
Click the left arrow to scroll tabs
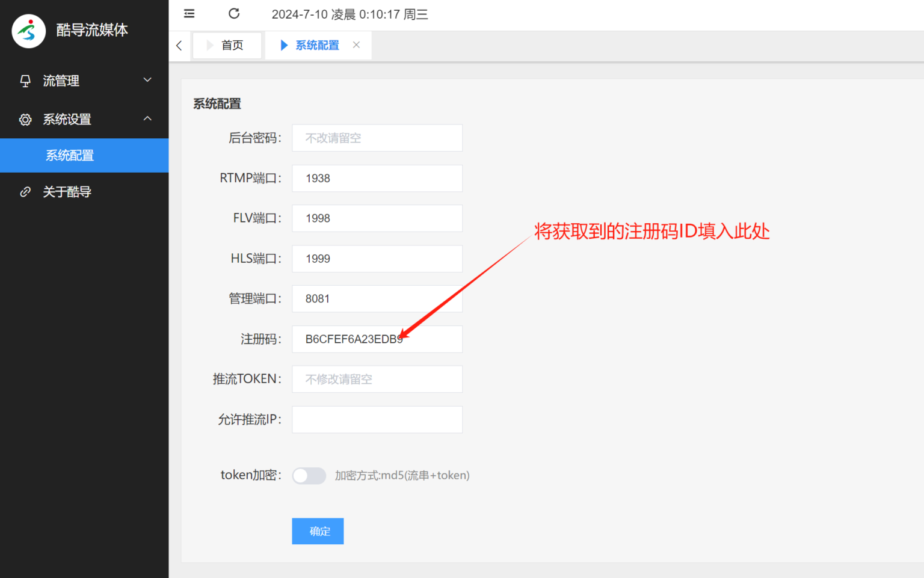coord(179,46)
